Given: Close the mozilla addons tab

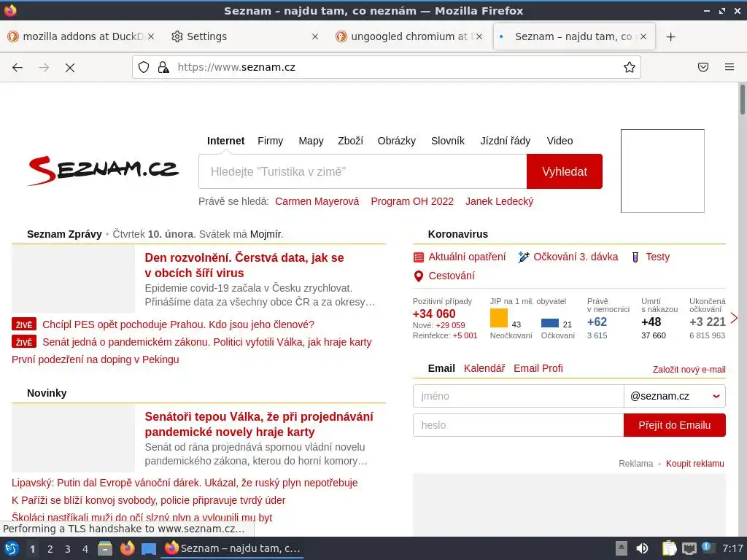Looking at the screenshot, I should [x=151, y=36].
